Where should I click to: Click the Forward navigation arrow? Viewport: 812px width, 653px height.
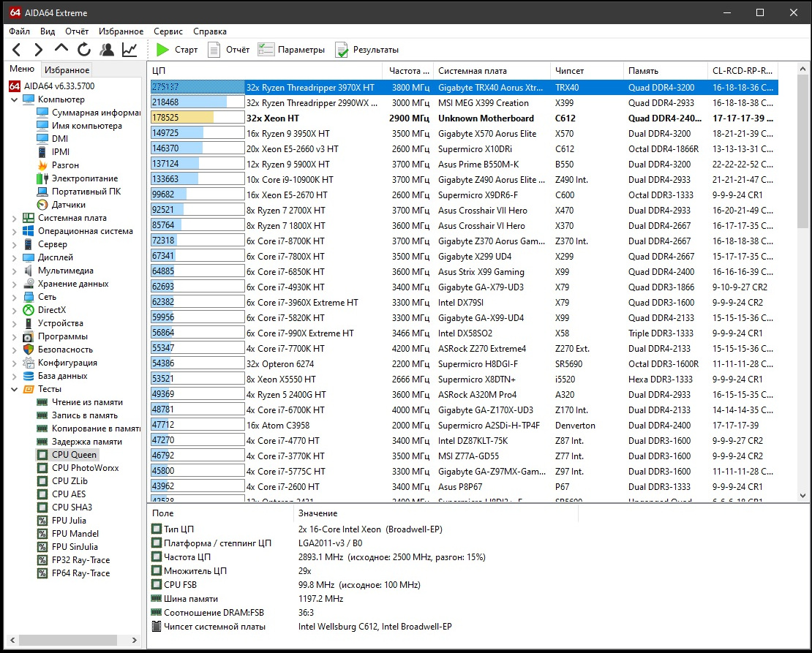[x=38, y=50]
